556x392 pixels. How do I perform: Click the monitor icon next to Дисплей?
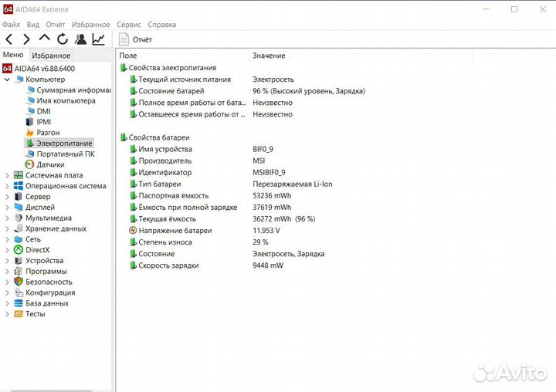pos(19,207)
